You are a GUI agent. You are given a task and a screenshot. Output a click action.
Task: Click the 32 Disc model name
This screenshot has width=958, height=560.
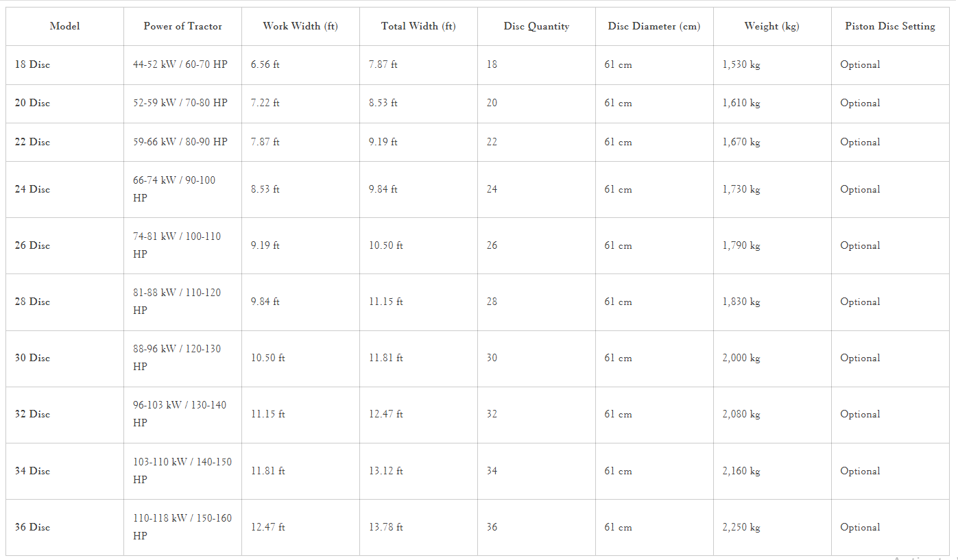(32, 414)
